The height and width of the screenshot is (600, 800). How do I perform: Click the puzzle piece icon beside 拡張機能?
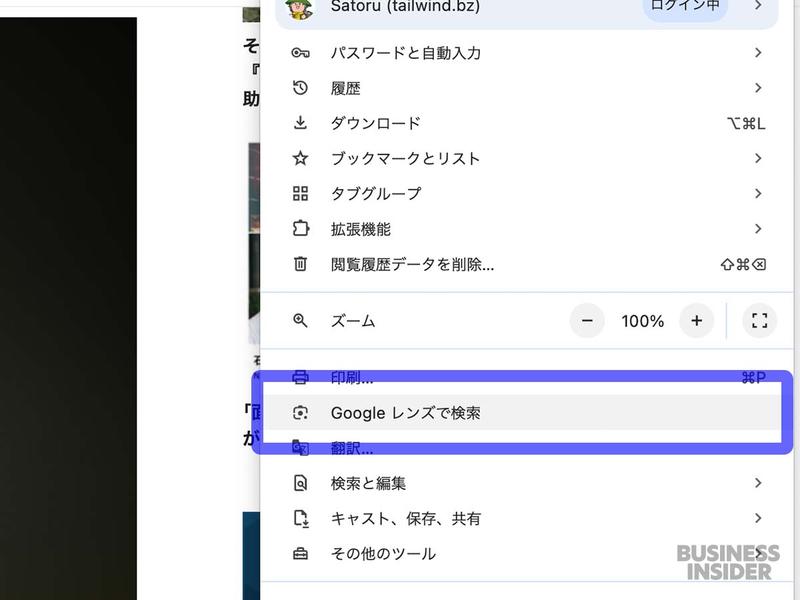coord(300,228)
